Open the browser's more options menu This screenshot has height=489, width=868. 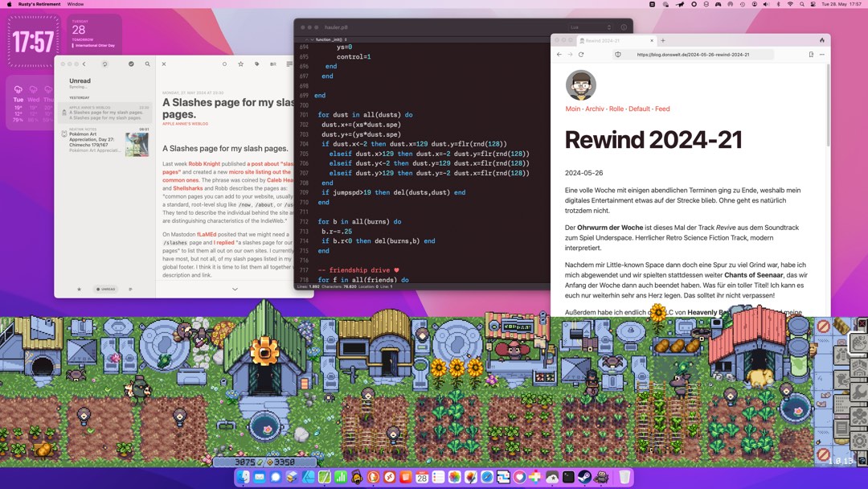[x=822, y=55]
